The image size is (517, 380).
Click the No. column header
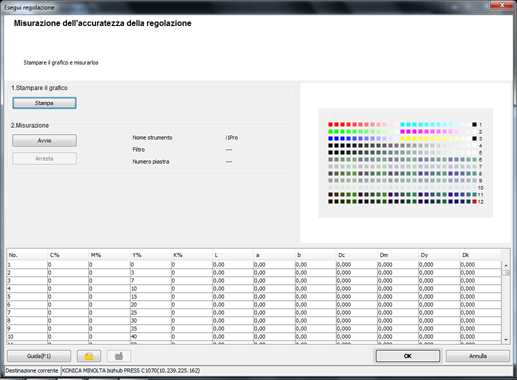(x=27, y=255)
